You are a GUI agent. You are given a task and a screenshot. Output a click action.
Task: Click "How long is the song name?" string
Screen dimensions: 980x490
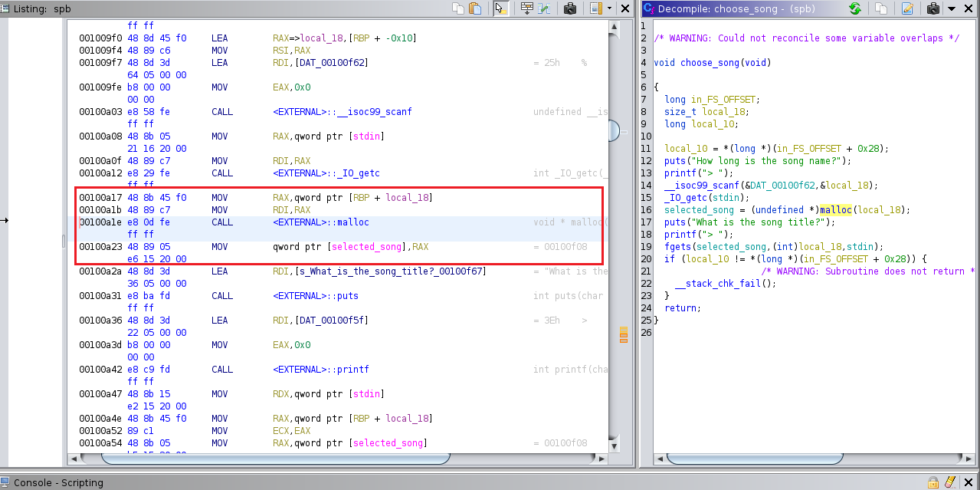coord(766,161)
